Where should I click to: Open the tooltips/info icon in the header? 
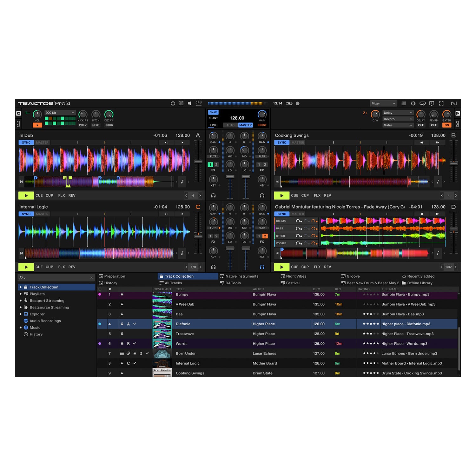pyautogui.click(x=432, y=103)
